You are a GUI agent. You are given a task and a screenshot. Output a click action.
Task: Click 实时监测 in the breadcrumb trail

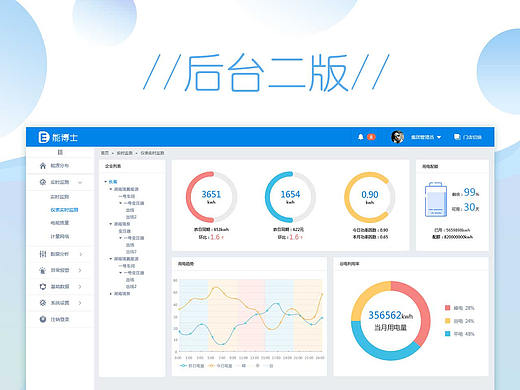(x=124, y=153)
